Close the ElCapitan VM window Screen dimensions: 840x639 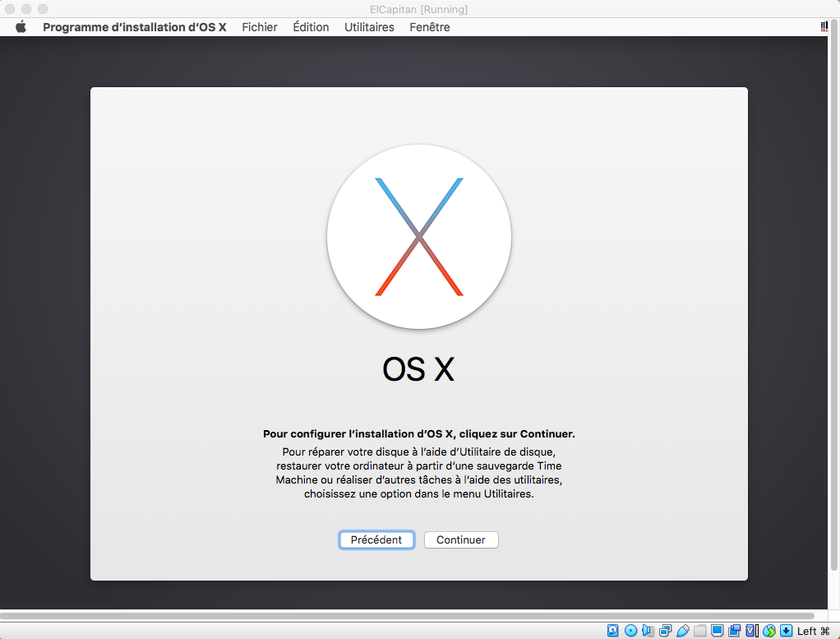(x=10, y=9)
